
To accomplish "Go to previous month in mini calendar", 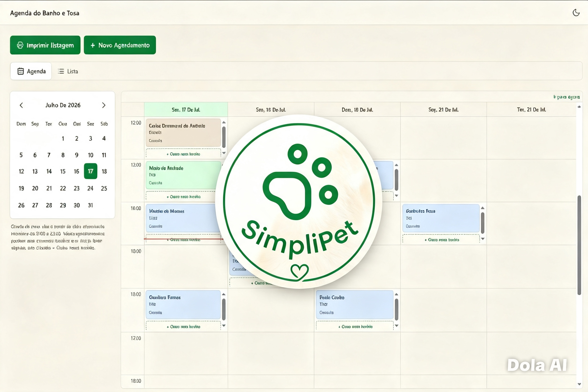I will [21, 105].
